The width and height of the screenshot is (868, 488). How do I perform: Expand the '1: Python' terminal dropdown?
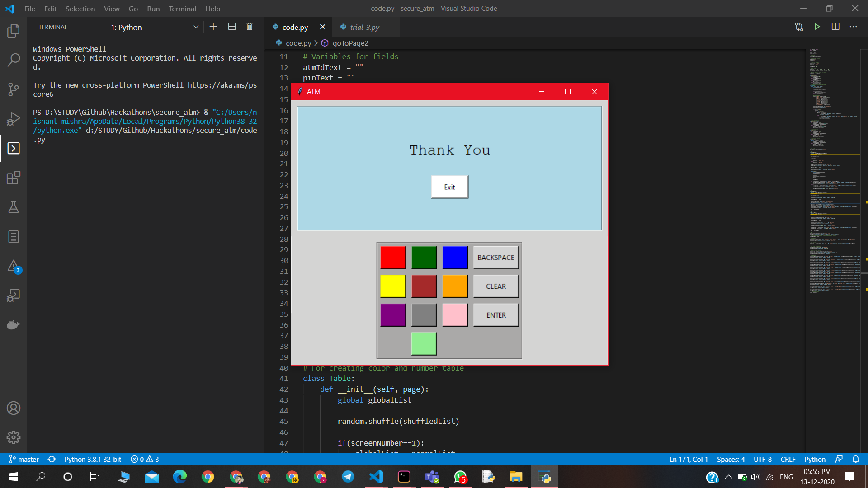[155, 28]
